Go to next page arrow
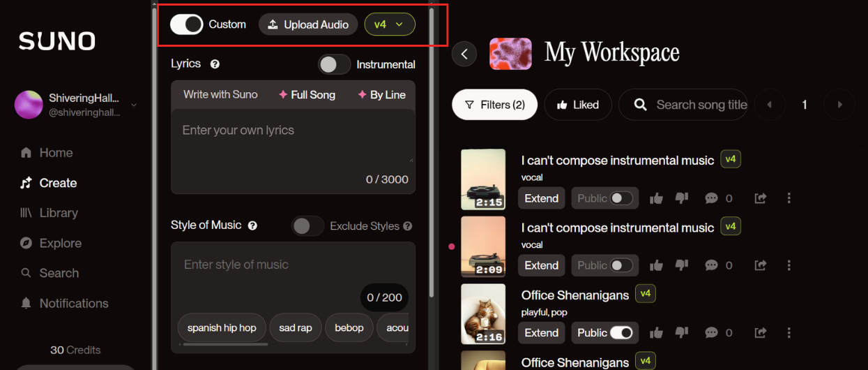Viewport: 868px width, 370px height. click(x=839, y=105)
